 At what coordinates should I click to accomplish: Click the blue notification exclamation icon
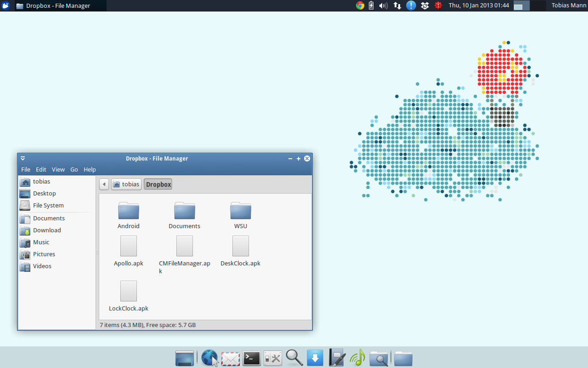tap(411, 6)
